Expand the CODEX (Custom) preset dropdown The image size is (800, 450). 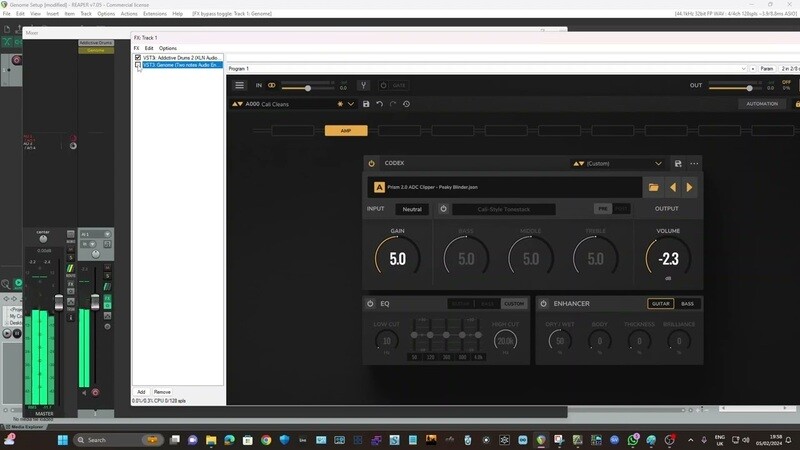658,164
